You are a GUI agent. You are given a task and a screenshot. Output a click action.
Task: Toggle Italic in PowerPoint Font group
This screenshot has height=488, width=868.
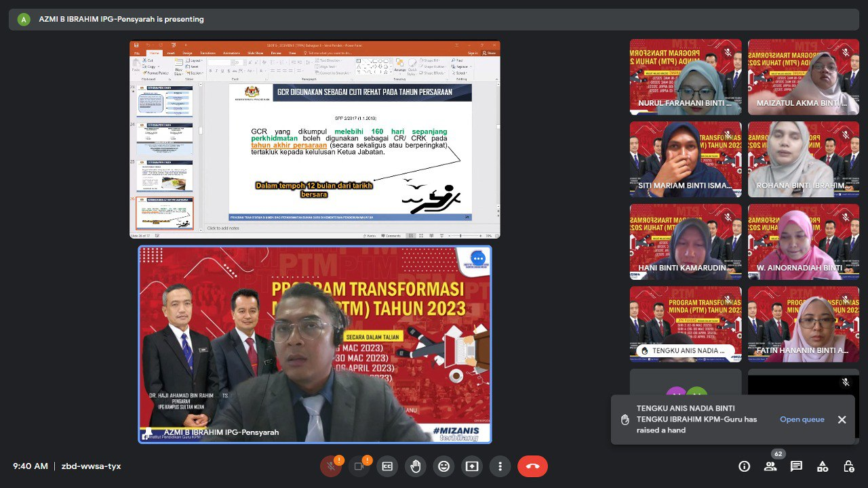[216, 70]
